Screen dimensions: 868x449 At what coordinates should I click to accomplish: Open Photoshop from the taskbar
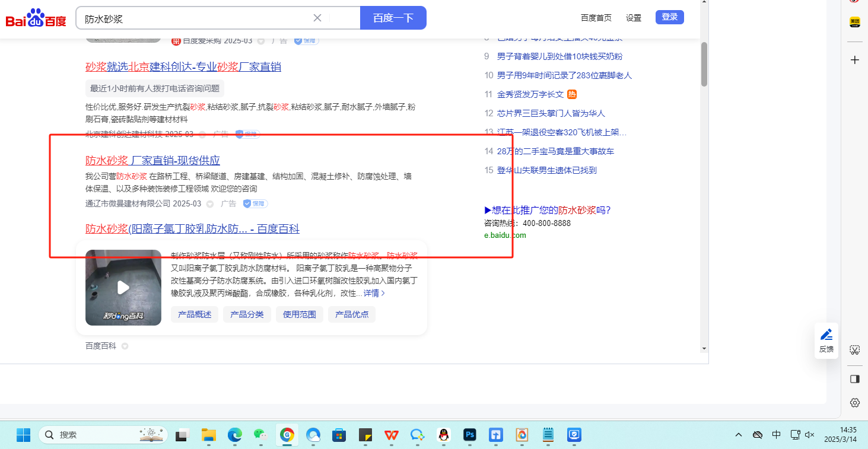(470, 435)
